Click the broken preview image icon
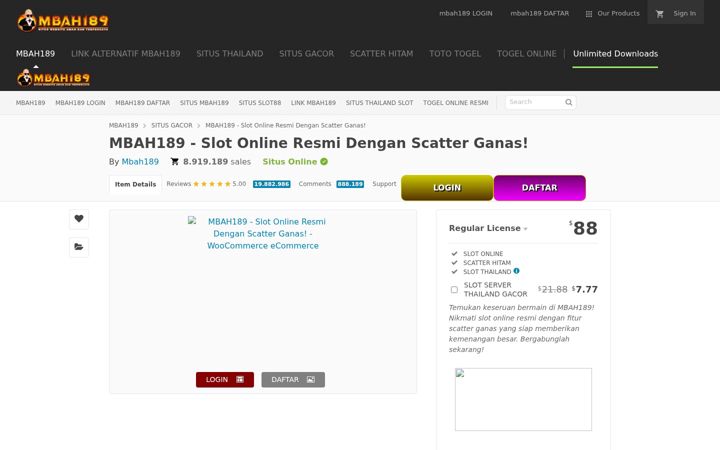Screen dimensions: 720x450 click(x=192, y=220)
